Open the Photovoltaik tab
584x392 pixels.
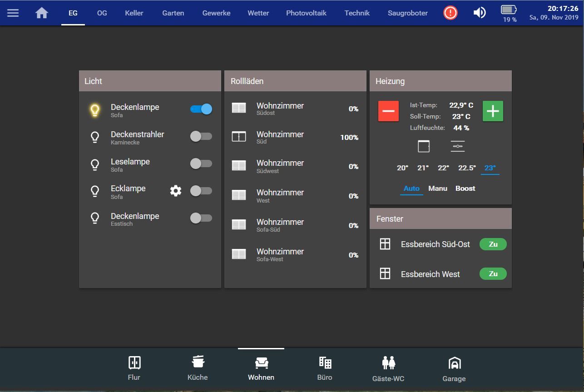click(x=306, y=13)
